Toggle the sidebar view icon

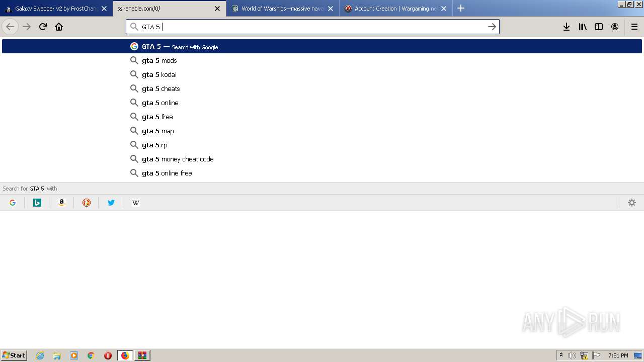[599, 27]
